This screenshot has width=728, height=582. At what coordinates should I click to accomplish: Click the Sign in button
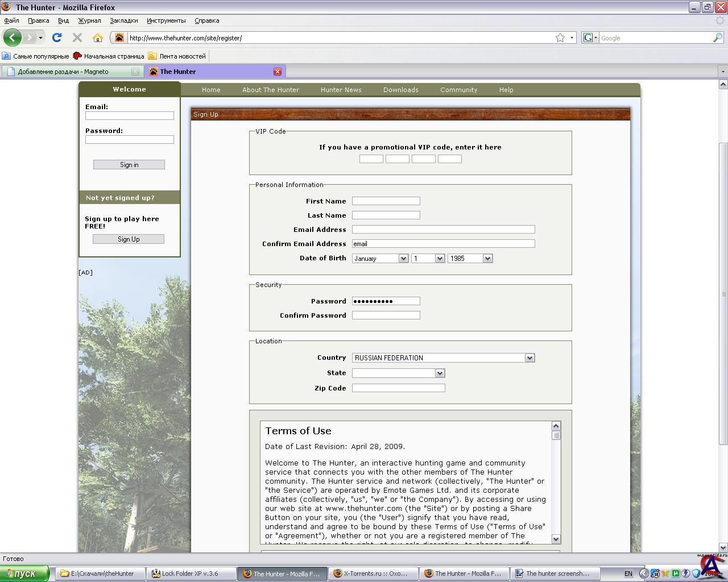(129, 165)
